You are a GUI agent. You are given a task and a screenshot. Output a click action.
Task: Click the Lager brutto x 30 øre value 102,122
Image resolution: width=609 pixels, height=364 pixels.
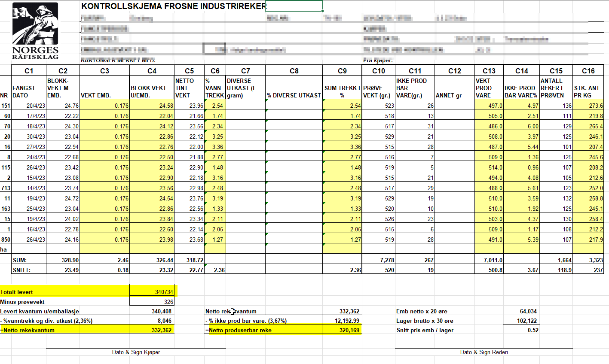click(521, 321)
